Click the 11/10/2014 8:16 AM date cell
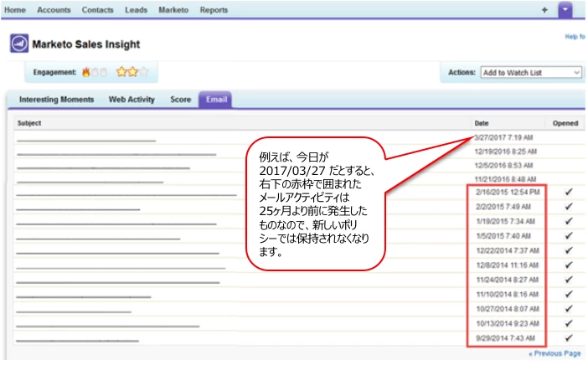The height and width of the screenshot is (365, 588). [508, 295]
